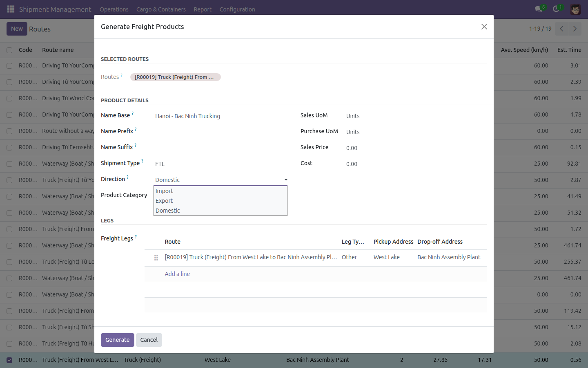Open the Shipment Type FTL selector
The width and height of the screenshot is (588, 368).
tap(220, 164)
